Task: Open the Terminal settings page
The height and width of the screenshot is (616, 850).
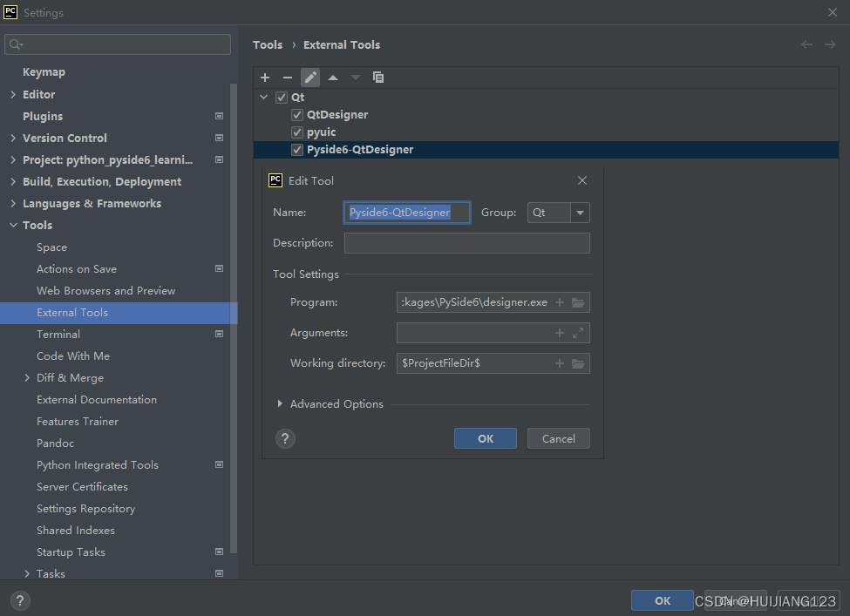Action: 58,335
